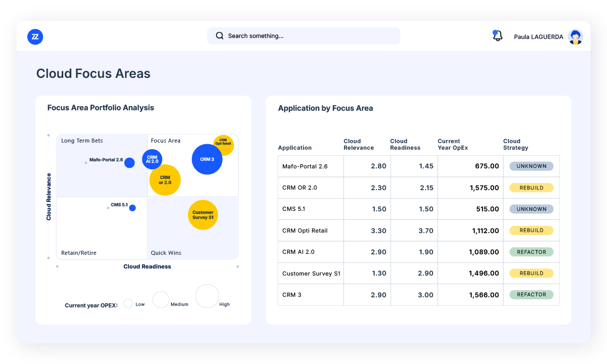Click the 1,496.00 OpEx value

point(484,274)
